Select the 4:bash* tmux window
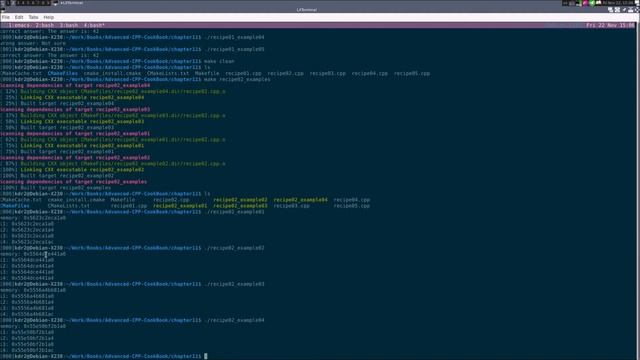Image resolution: width=640 pixels, height=360 pixels. click(x=94, y=25)
